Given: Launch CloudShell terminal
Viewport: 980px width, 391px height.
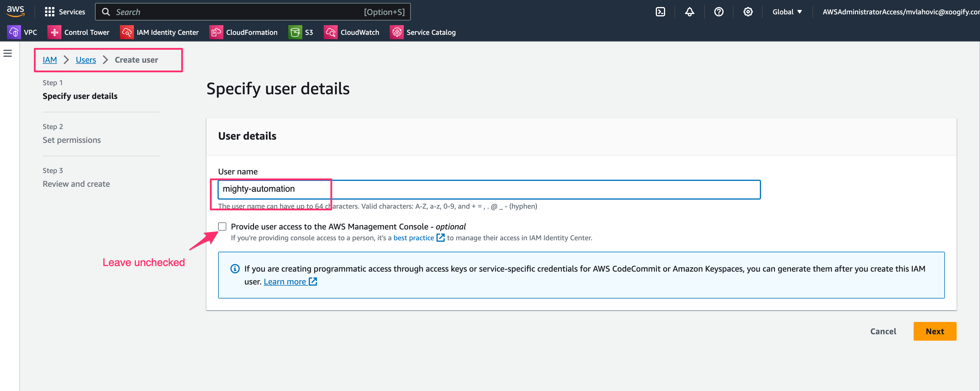Looking at the screenshot, I should pos(660,11).
